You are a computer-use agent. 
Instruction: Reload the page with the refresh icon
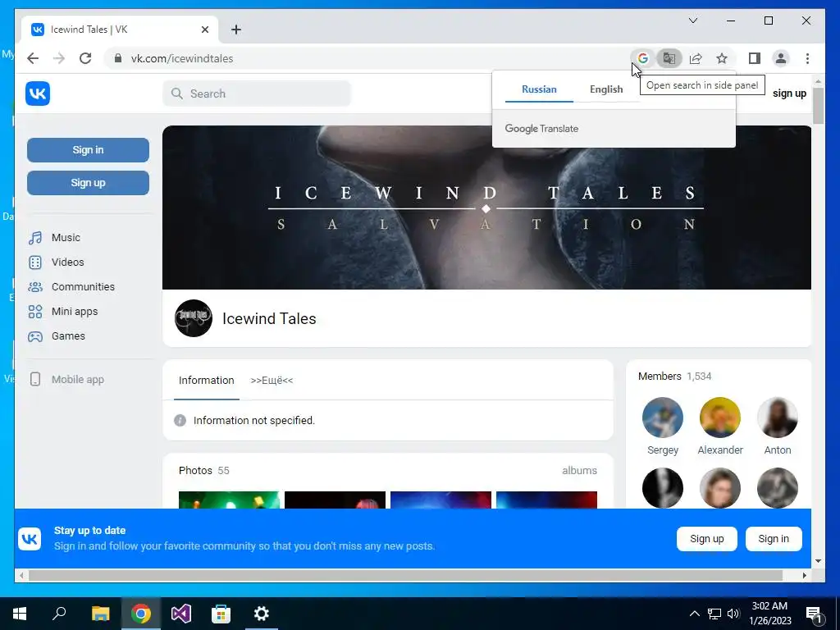[85, 58]
